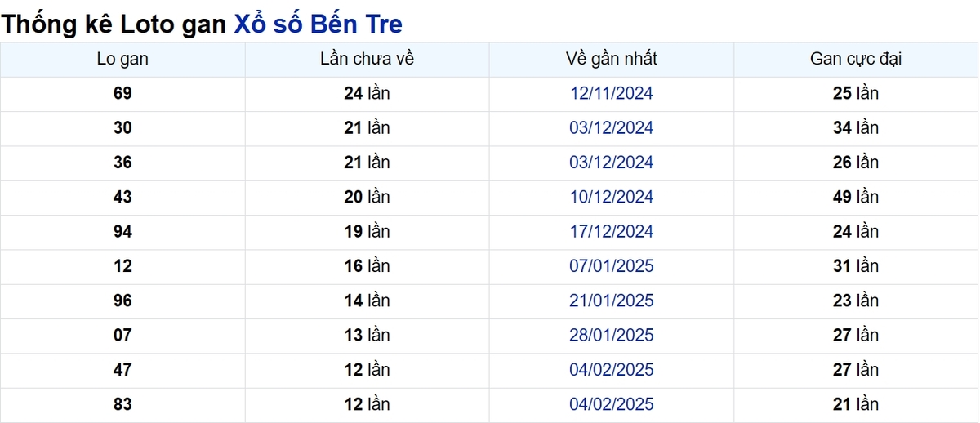Select the 24 lần chưa về cell

367,93
